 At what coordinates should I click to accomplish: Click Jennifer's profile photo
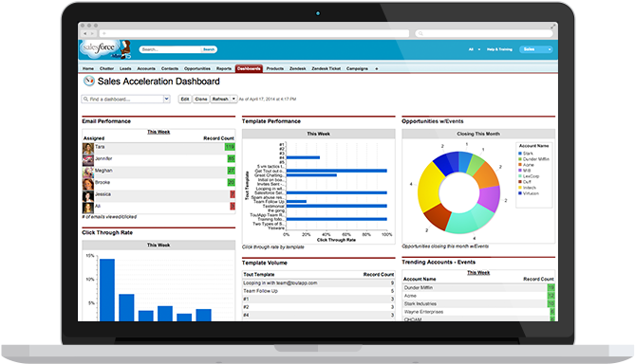88,160
